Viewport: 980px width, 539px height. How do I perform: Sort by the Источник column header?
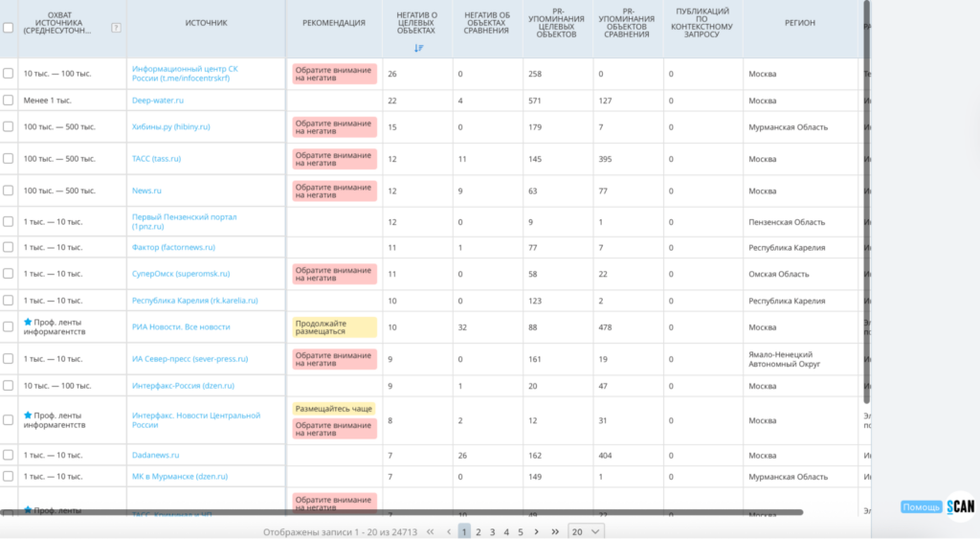point(206,23)
